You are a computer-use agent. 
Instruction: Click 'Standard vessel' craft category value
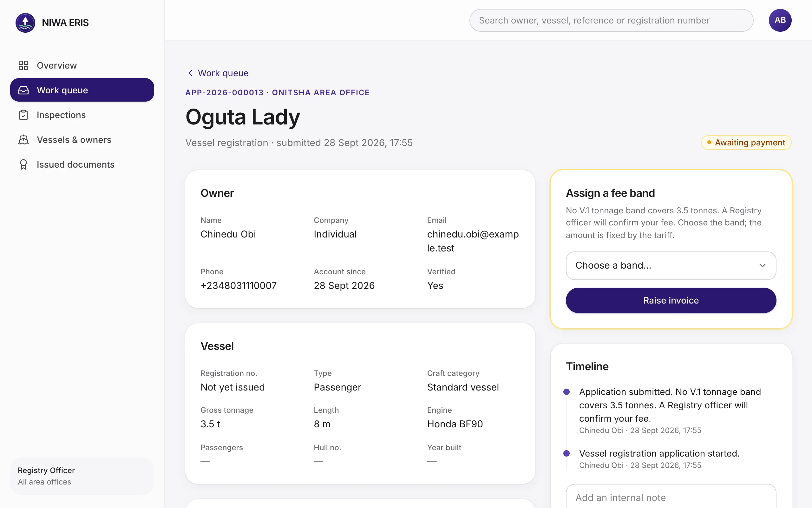[463, 387]
